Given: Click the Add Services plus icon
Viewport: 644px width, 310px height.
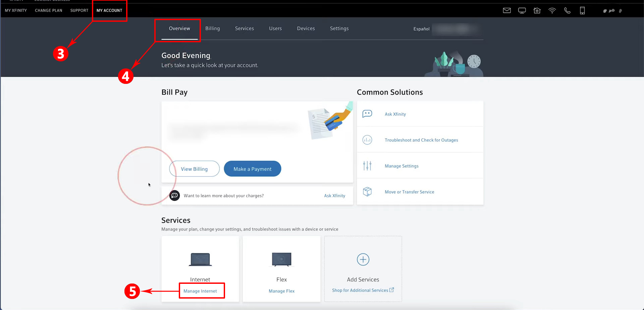Looking at the screenshot, I should pyautogui.click(x=363, y=259).
